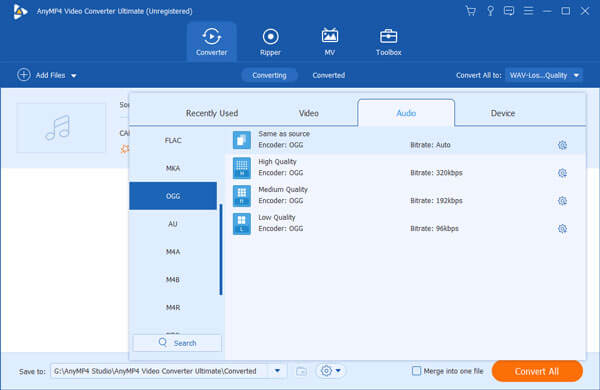Viewport: 600px width, 390px height.
Task: Choose the M4A format
Action: click(x=173, y=252)
